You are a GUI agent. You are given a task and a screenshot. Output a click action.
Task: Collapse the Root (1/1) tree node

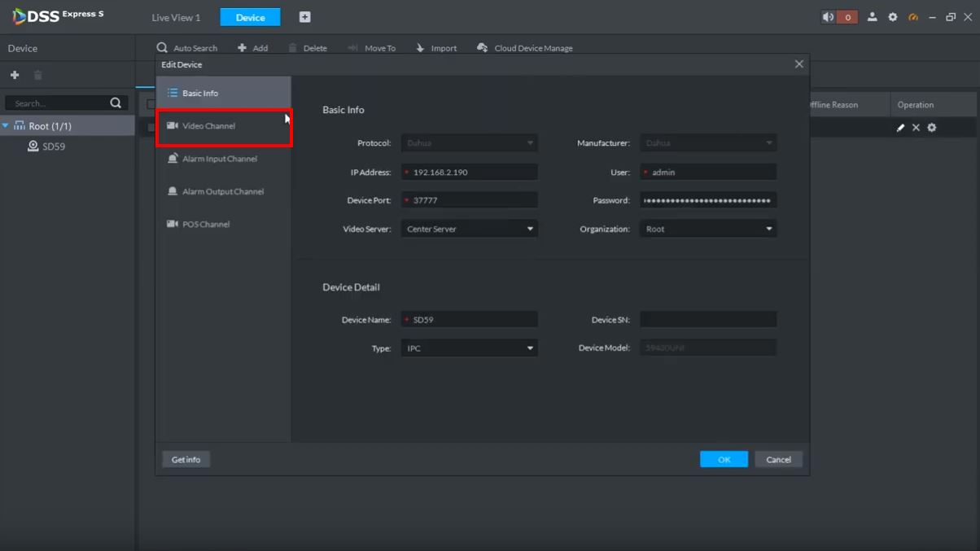tap(6, 126)
